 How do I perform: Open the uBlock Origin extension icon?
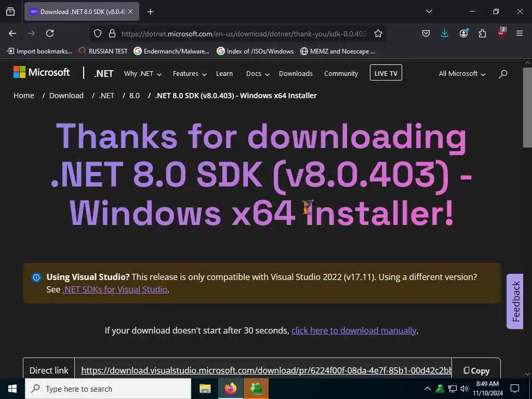pyautogui.click(x=501, y=33)
